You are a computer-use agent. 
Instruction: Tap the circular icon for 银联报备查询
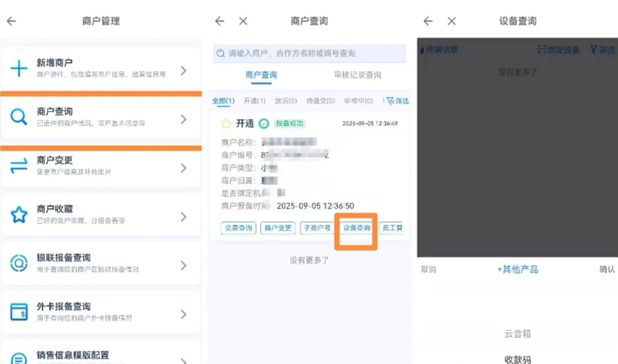coord(18,263)
